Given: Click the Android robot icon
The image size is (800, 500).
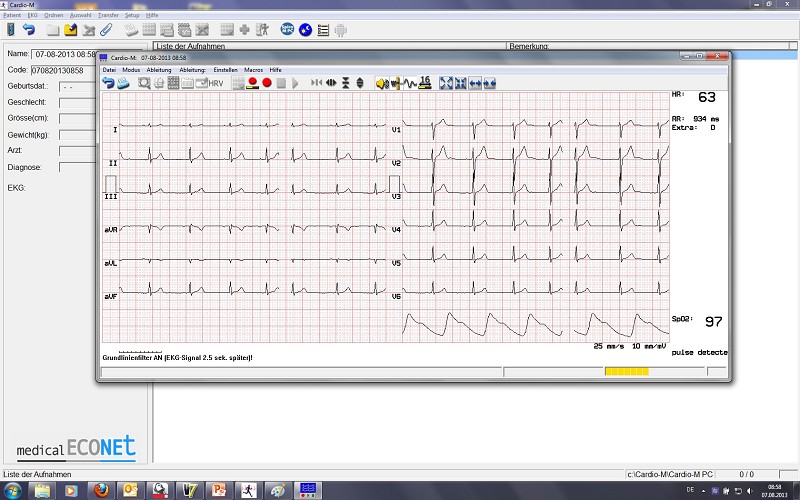Looking at the screenshot, I should coord(341,30).
